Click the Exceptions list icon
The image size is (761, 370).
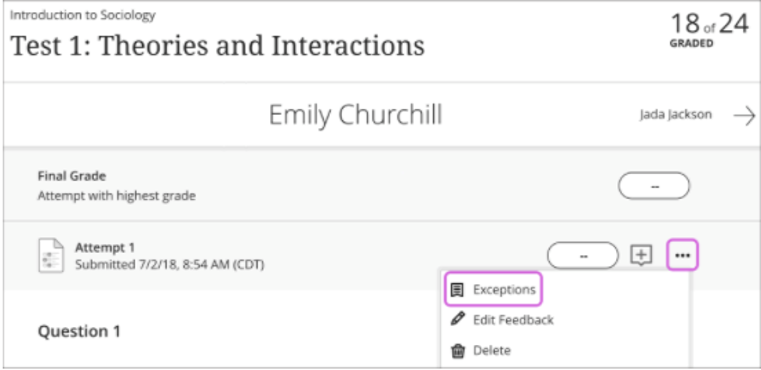[x=456, y=290]
